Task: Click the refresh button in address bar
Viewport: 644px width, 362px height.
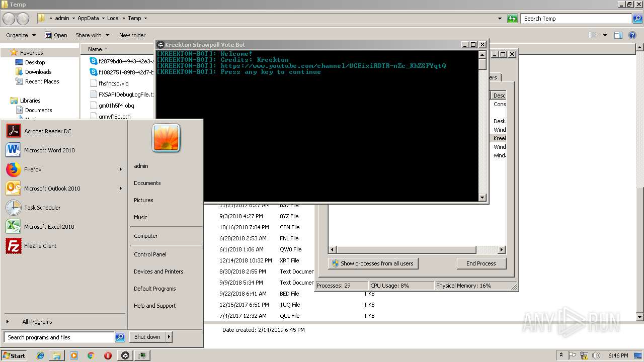Action: click(x=512, y=19)
